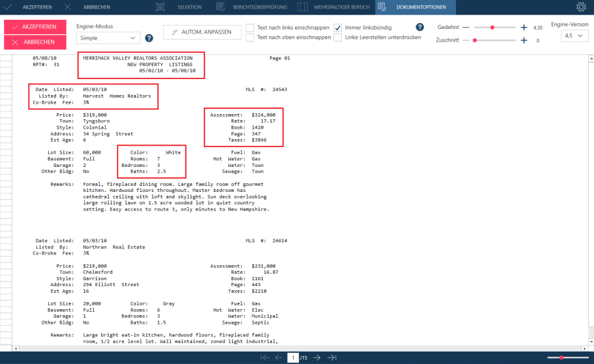Click the top-bar Abbrechen X icon

[x=67, y=7]
